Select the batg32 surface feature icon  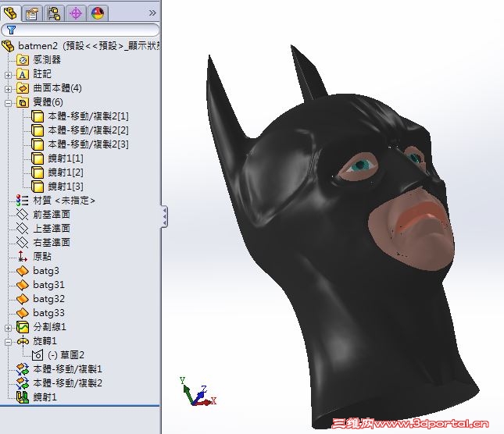click(23, 299)
